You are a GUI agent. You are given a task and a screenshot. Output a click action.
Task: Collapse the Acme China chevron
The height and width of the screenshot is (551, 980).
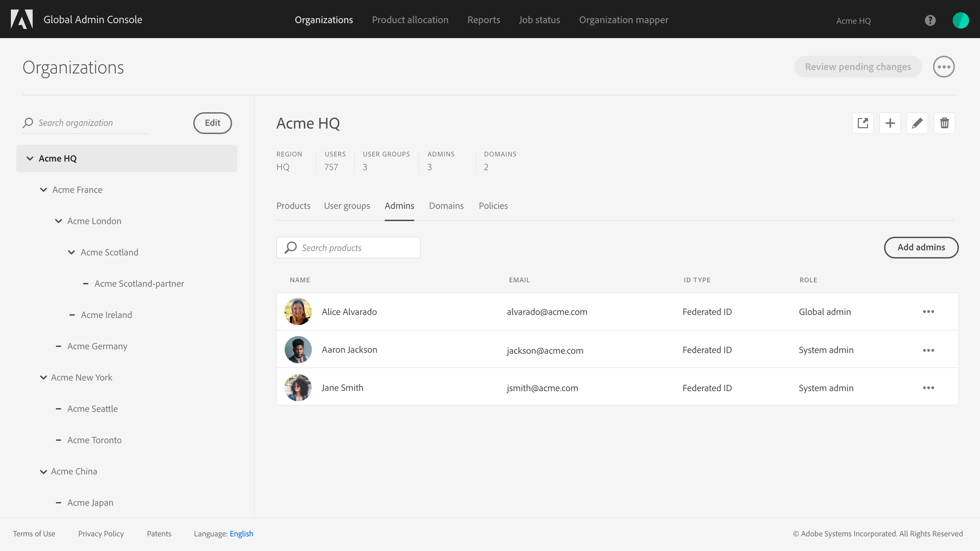click(x=43, y=471)
